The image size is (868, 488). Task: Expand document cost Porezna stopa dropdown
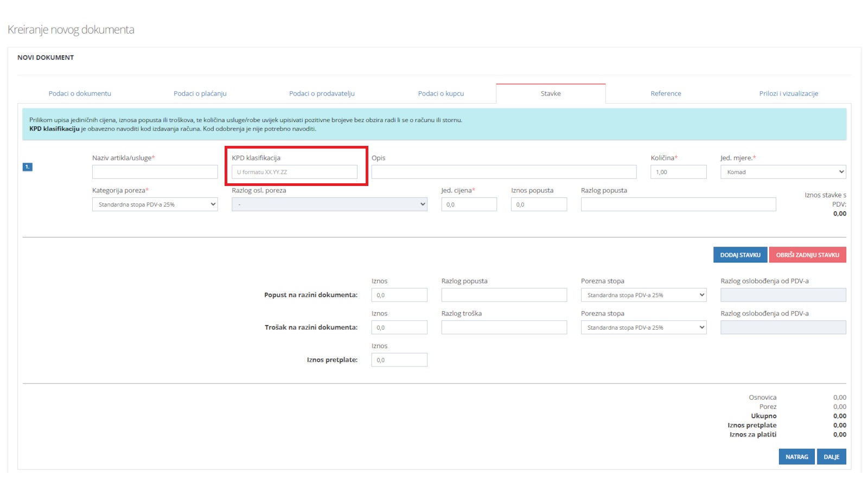(643, 328)
